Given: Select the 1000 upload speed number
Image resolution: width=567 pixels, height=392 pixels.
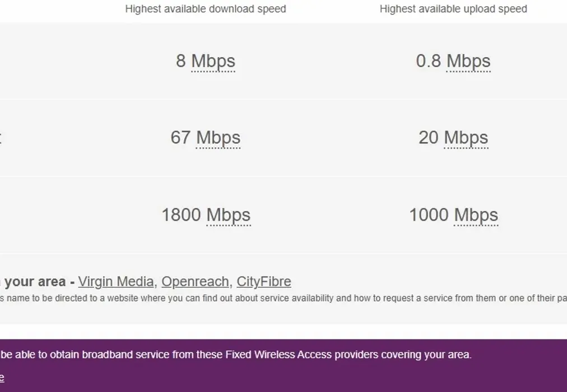Looking at the screenshot, I should click(x=429, y=215).
